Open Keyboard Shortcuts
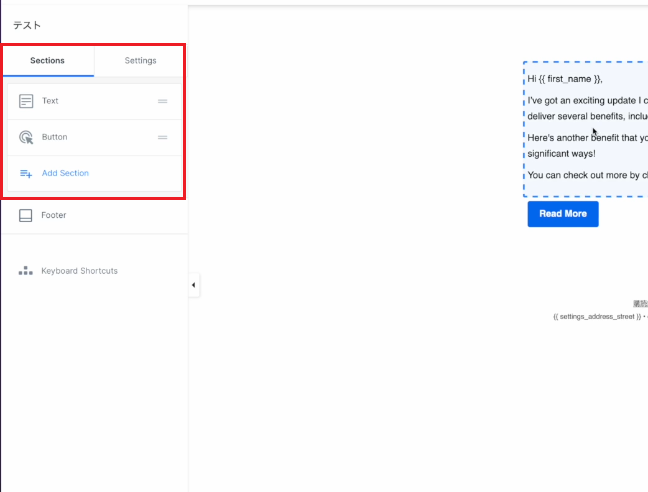 (x=79, y=271)
